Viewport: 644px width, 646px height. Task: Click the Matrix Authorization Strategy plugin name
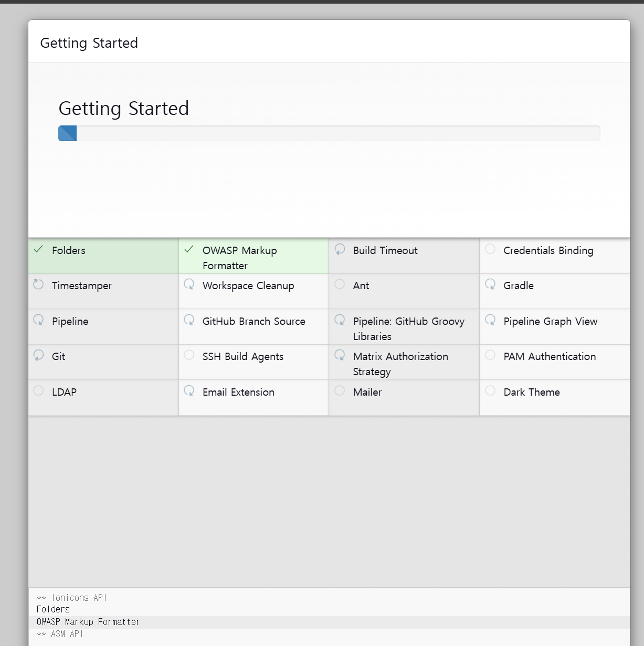coord(400,364)
